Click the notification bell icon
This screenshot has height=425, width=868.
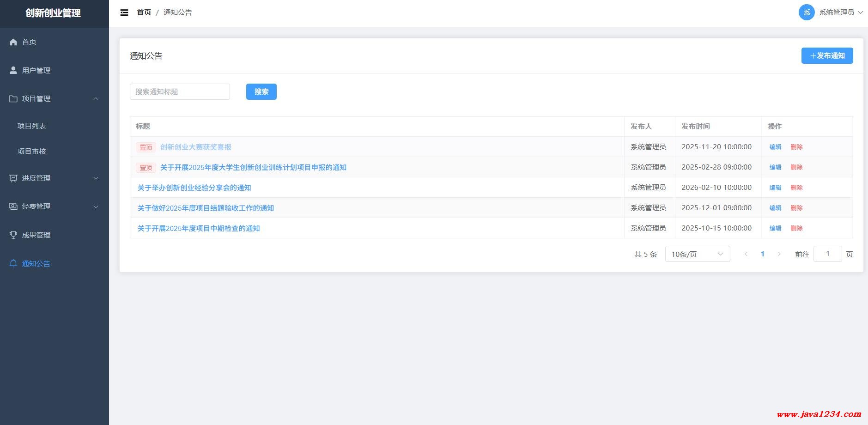coord(13,263)
